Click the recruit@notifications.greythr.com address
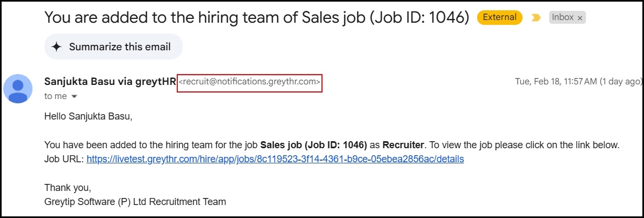 250,82
